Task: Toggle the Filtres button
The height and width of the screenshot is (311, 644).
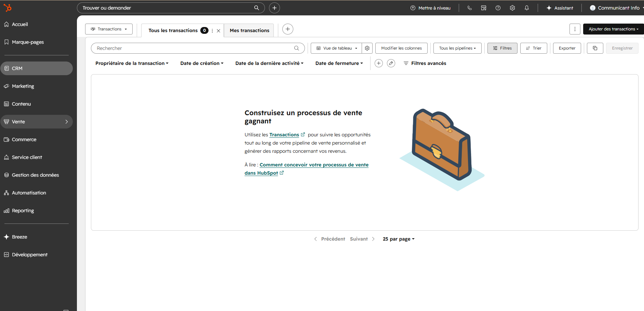Action: click(x=502, y=48)
